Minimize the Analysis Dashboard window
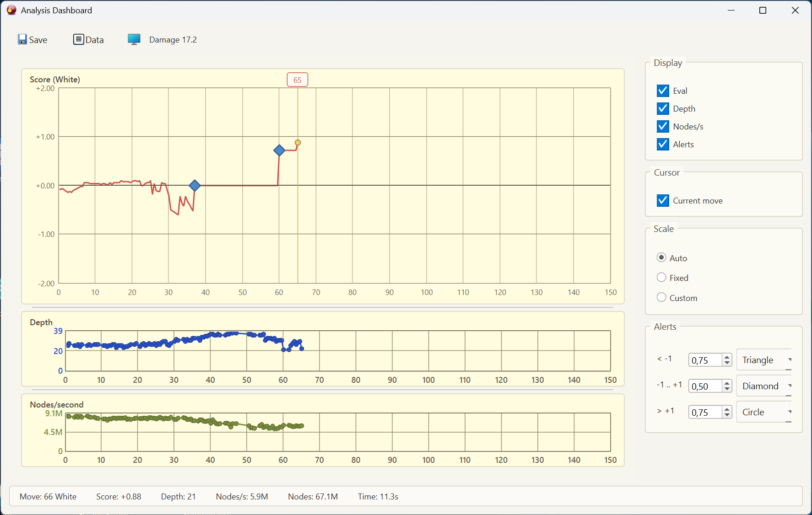 point(731,10)
